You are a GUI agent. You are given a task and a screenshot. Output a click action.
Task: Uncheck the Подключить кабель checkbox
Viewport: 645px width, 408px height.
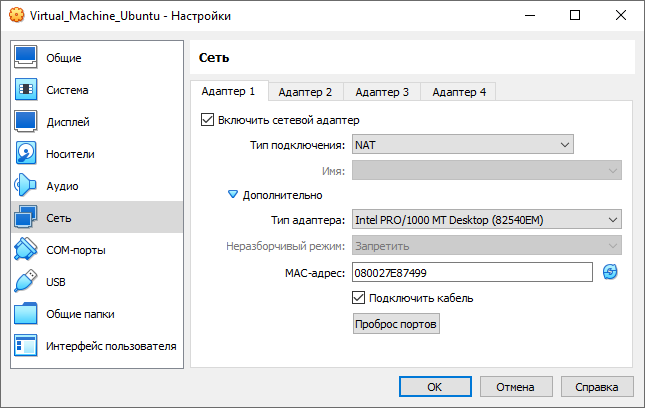360,298
